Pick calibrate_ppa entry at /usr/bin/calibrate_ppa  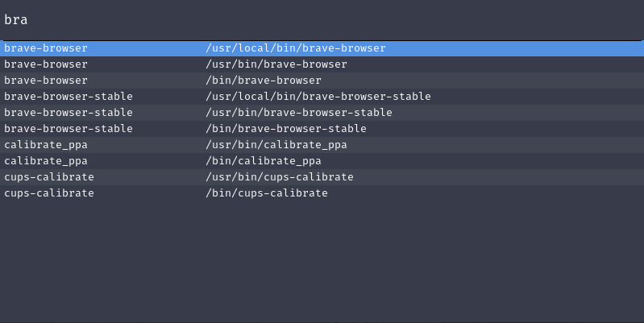(322, 145)
